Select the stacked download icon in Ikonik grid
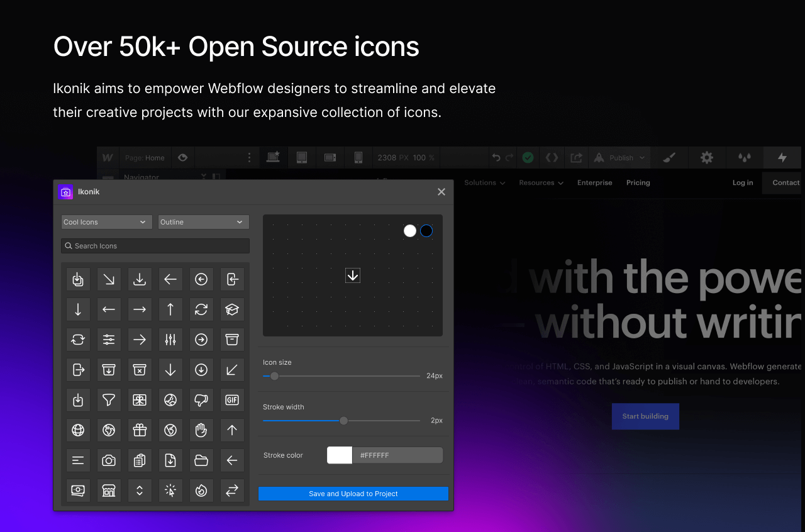Viewport: 805px width, 532px height. pos(78,279)
